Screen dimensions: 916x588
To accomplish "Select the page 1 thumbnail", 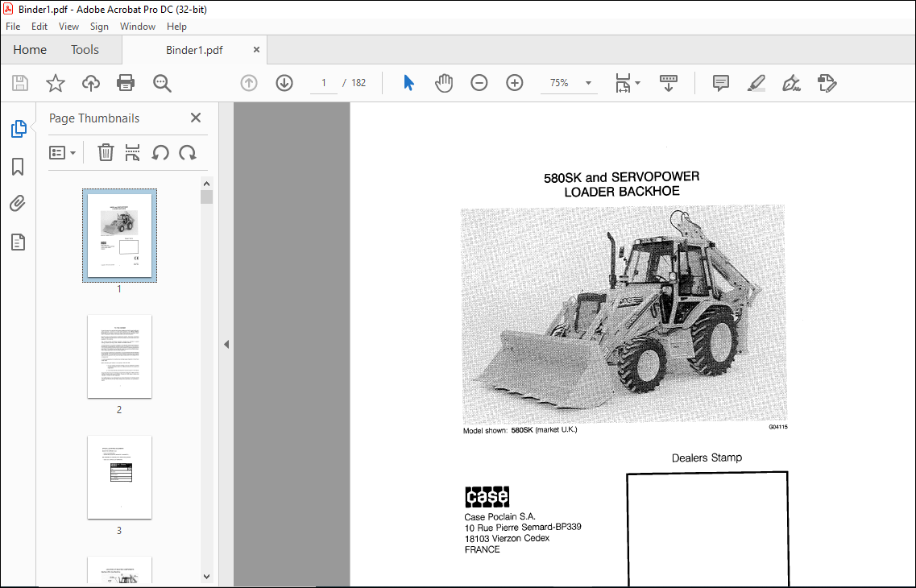I will (x=120, y=235).
